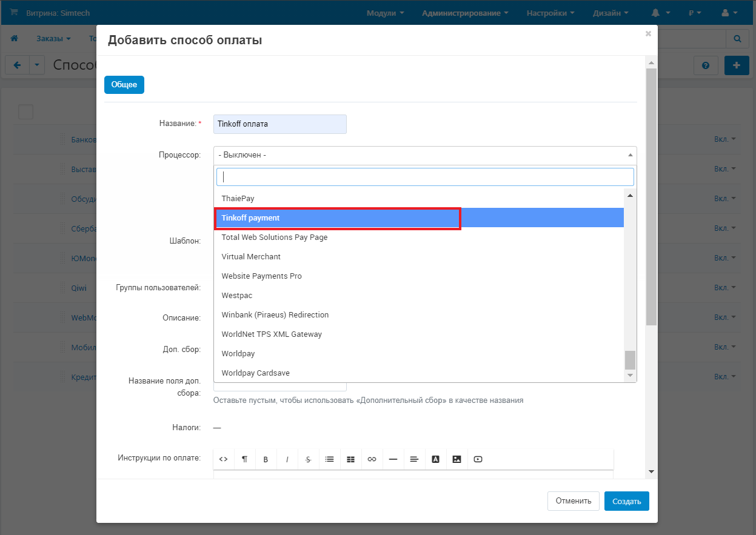This screenshot has width=756, height=535.
Task: Select WorldNet TPS XML Gateway option
Action: (x=419, y=334)
